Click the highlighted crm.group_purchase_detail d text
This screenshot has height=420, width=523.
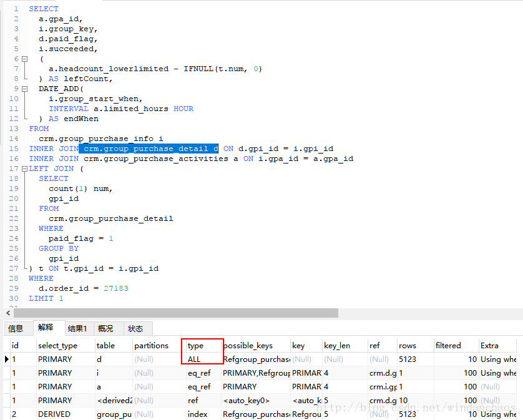click(x=149, y=149)
